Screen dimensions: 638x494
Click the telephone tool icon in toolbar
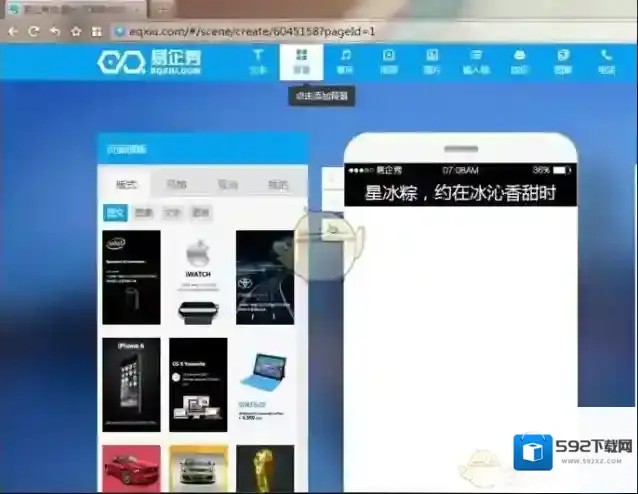click(607, 61)
